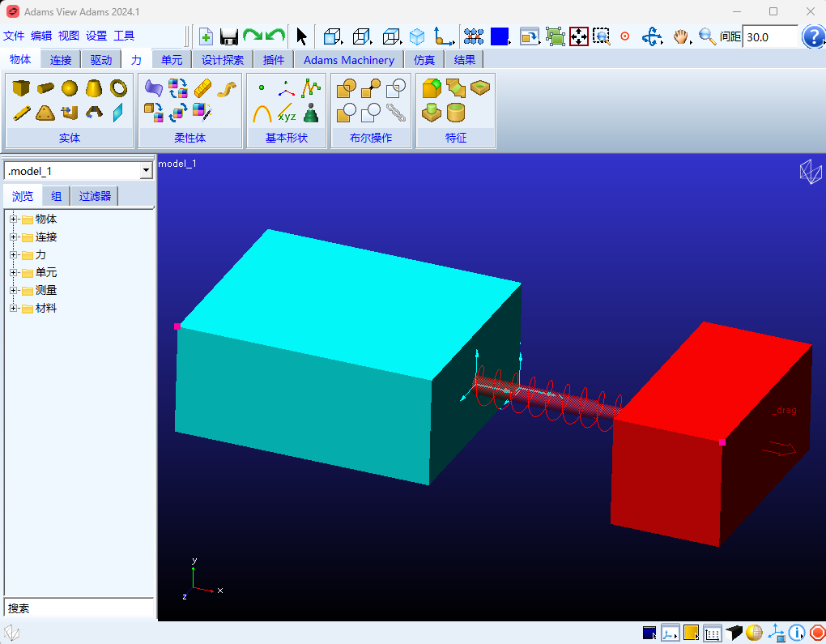The image size is (826, 644).
Task: Click the Fit view to window icon
Action: coord(578,36)
